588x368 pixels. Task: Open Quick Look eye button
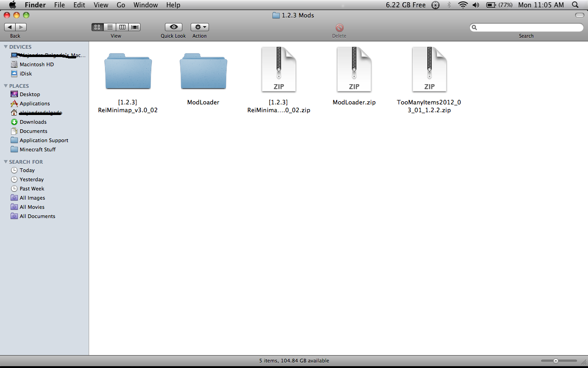click(x=174, y=27)
